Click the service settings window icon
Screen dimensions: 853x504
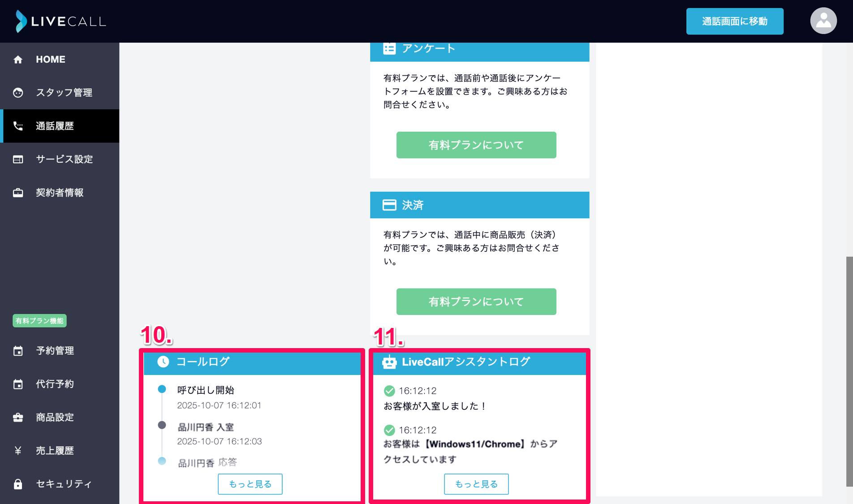tap(18, 159)
